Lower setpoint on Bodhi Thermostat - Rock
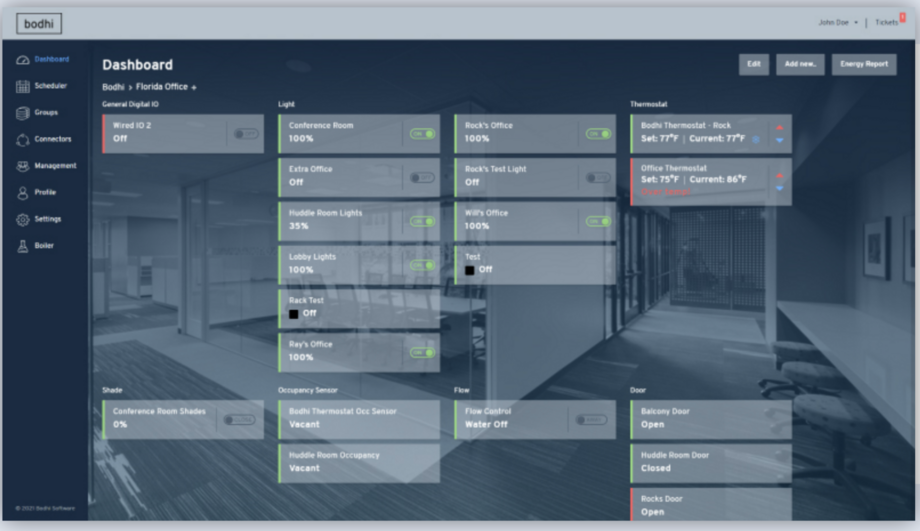 pos(779,140)
